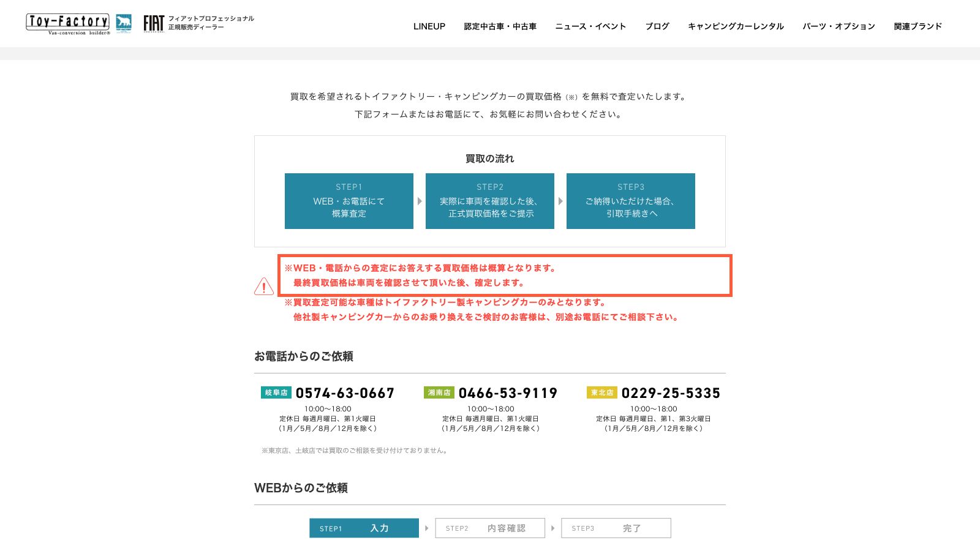The width and height of the screenshot is (980, 551).
Task: Select form step STEP3 完了
Action: [616, 528]
